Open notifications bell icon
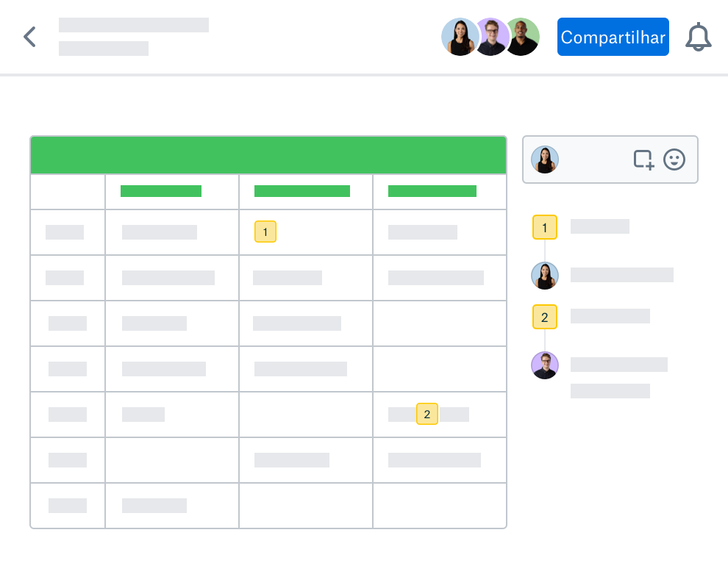The image size is (728, 588). point(699,37)
